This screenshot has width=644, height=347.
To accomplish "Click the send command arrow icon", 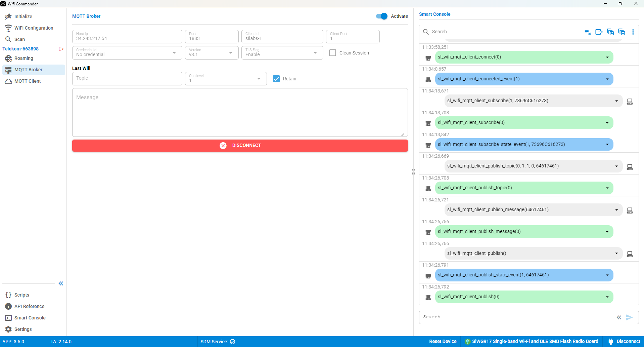I will point(629,317).
